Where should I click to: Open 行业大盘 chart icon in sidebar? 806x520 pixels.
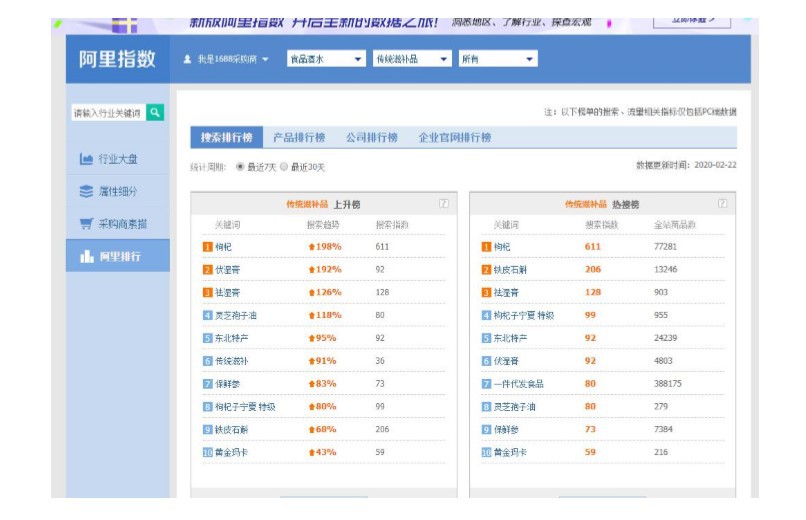(86, 159)
